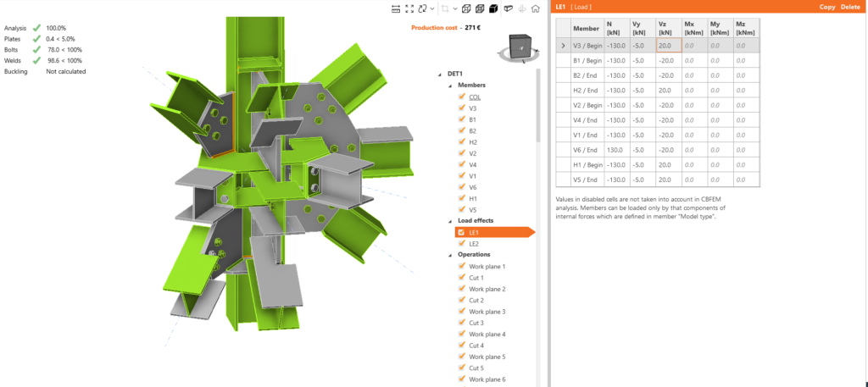Click the green check next to Welds
Viewport: 868px width, 387px height.
(36, 60)
